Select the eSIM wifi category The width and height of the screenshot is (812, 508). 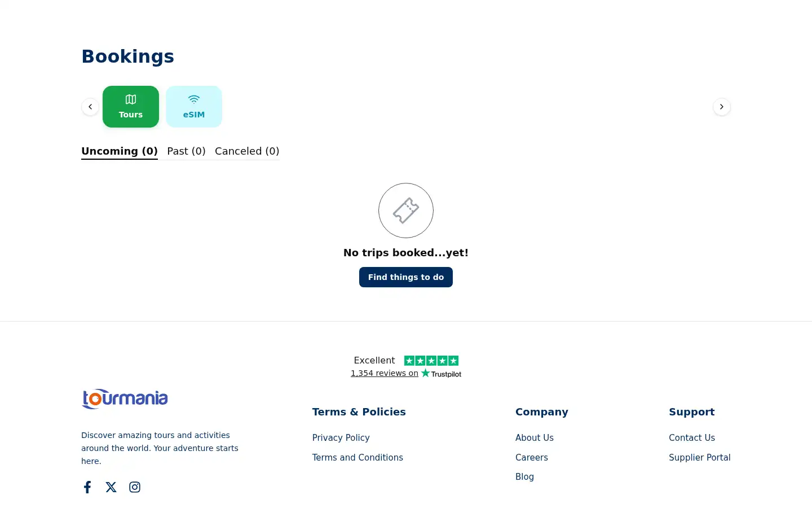tap(194, 107)
